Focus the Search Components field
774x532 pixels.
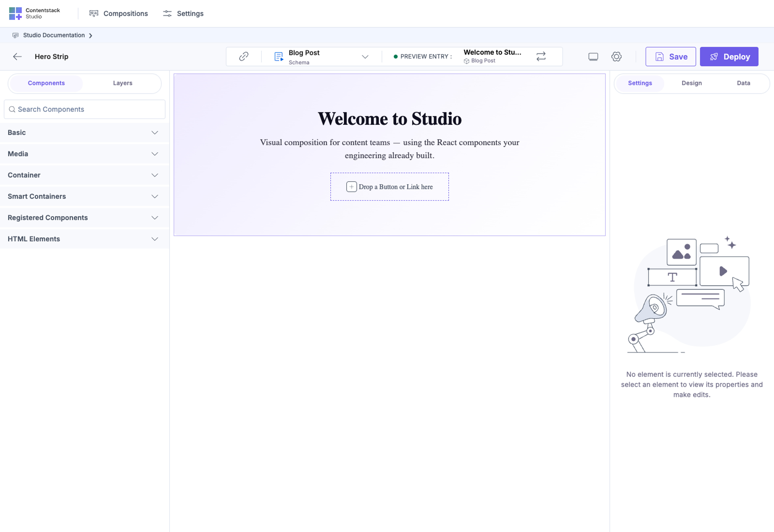click(85, 109)
